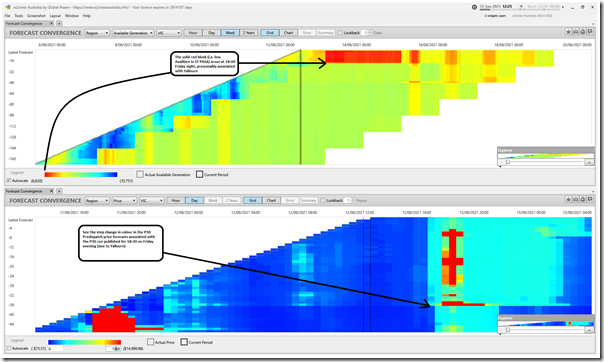
Task: Tick the Lookback checkbox in bottom widget
Action: [323, 200]
